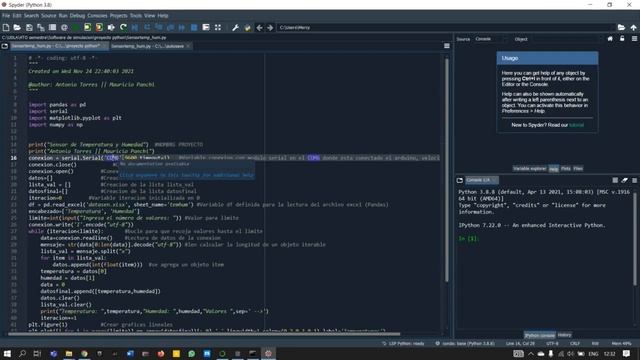The height and width of the screenshot is (360, 640).
Task: Open the Source menu
Action: click(49, 16)
